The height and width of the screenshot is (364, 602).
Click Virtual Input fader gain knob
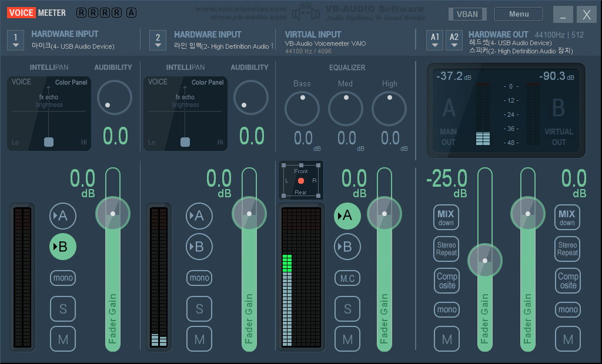[384, 214]
